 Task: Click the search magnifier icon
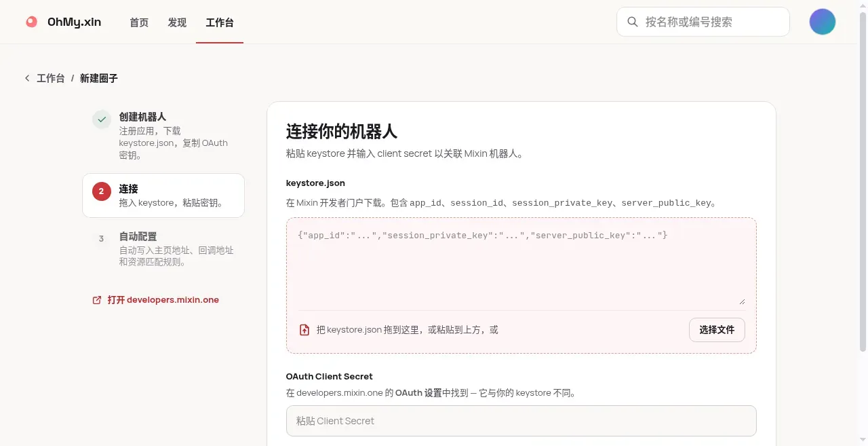(633, 22)
